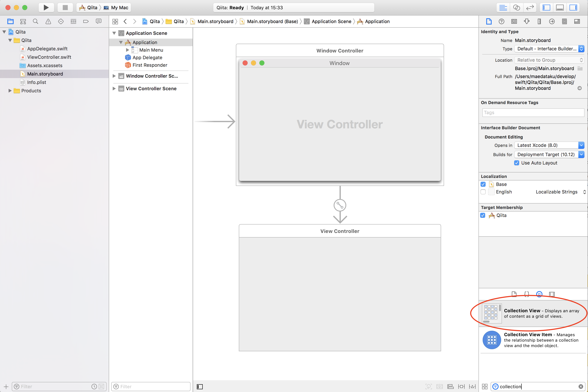Image resolution: width=588 pixels, height=392 pixels.
Task: Click the Stop button in toolbar
Action: [64, 7]
